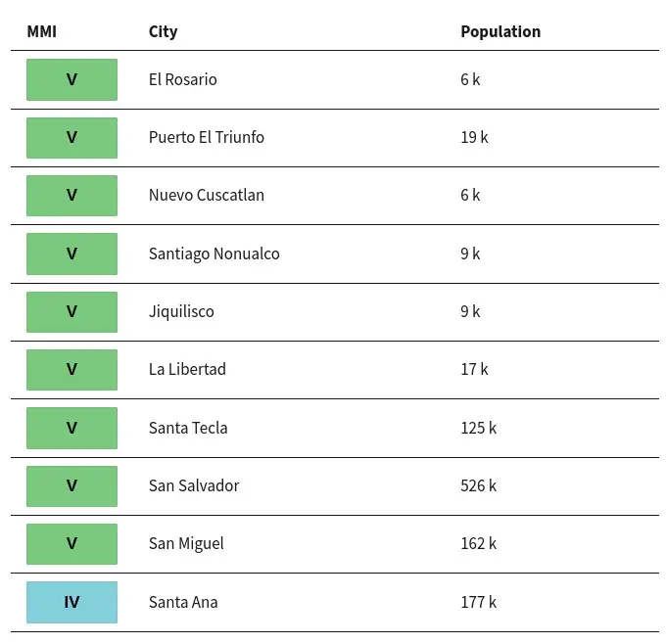
Task: Select the green V badge for El Rosario
Action: tap(71, 80)
